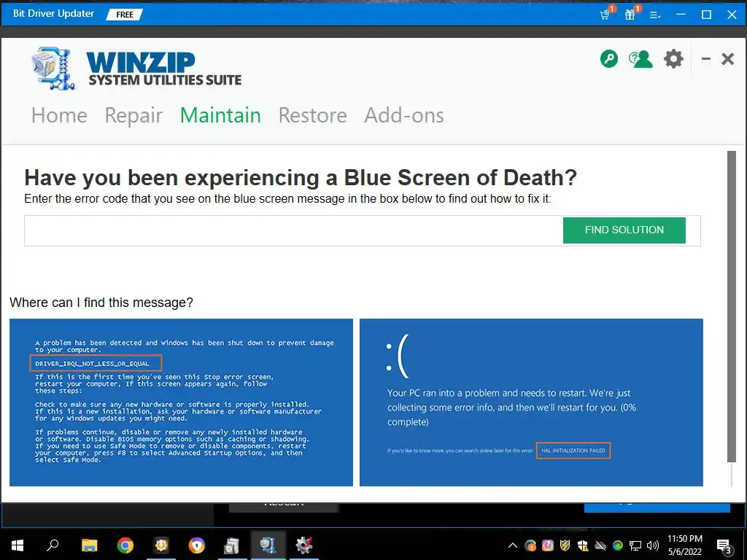Click the FREE badge in Bit Driver Updater title
The height and width of the screenshot is (560, 747).
point(124,15)
